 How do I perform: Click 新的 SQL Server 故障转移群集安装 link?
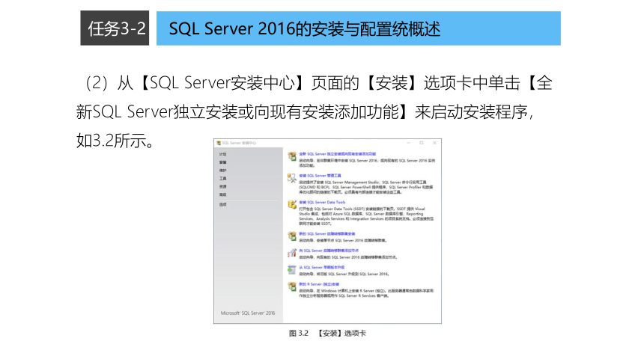pyautogui.click(x=327, y=234)
